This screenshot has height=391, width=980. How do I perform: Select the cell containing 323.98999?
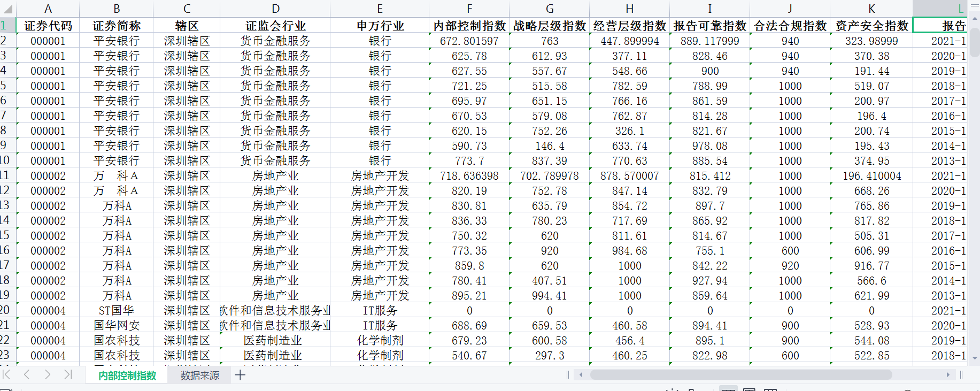coord(871,41)
